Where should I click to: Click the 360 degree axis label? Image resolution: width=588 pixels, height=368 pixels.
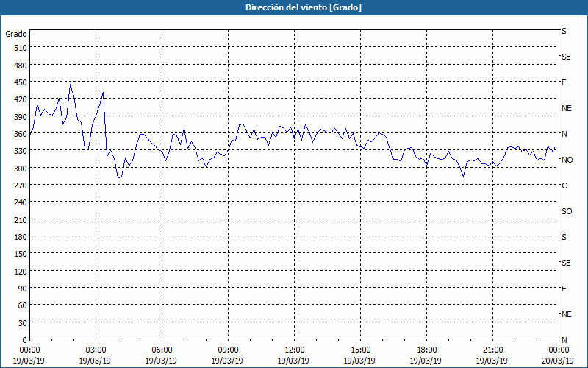(21, 135)
